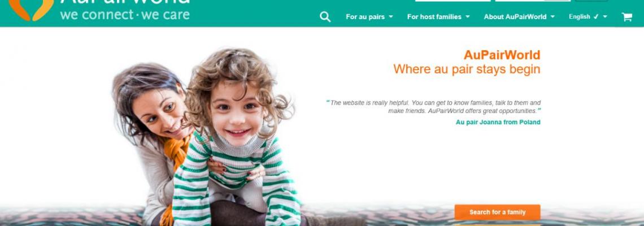Click the 'Where au pair stays begin' heading
The image size is (644, 226).
[x=467, y=69]
